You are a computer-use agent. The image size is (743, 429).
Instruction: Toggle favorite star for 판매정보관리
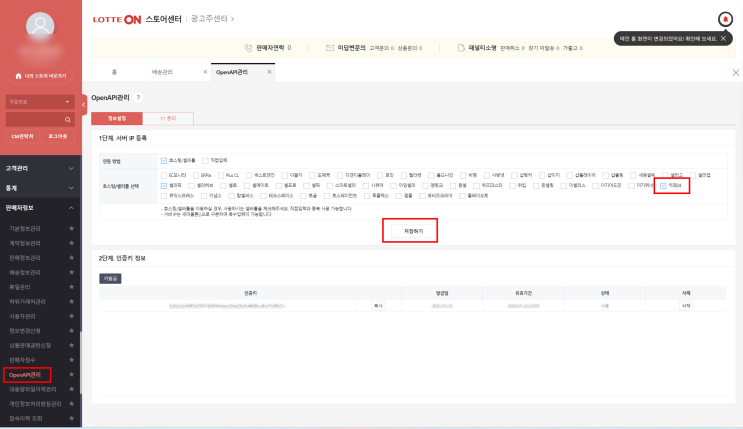[72, 258]
